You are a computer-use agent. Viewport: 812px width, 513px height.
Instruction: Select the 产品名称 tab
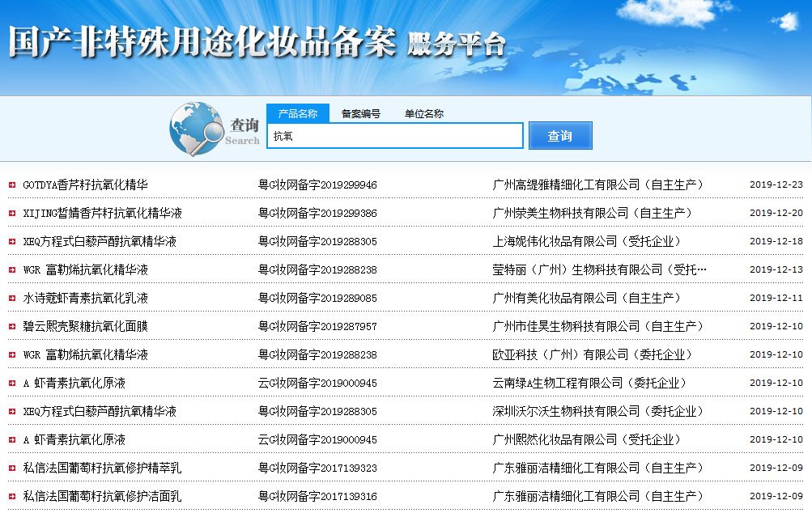pyautogui.click(x=298, y=113)
